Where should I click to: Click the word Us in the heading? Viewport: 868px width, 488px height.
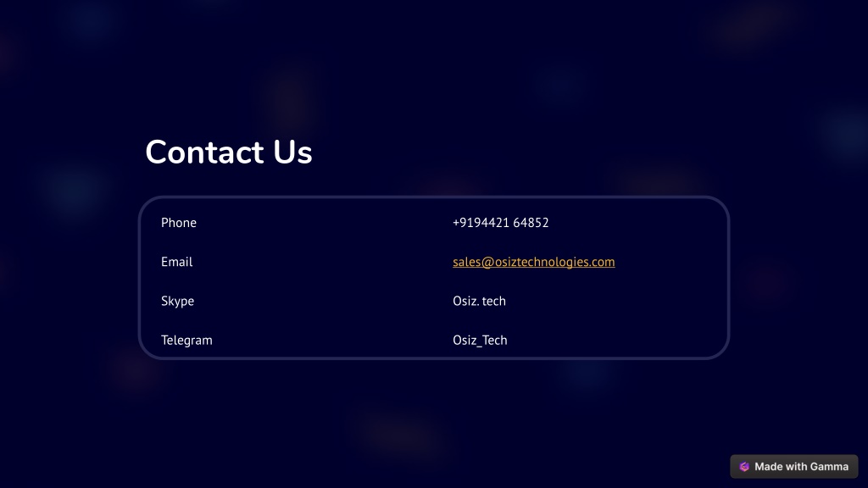click(x=292, y=152)
